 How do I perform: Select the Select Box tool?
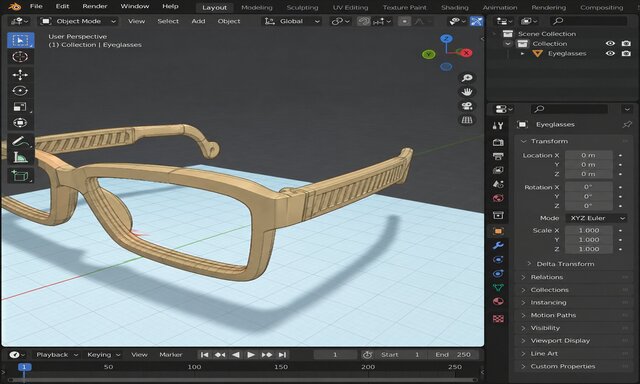tap(20, 40)
